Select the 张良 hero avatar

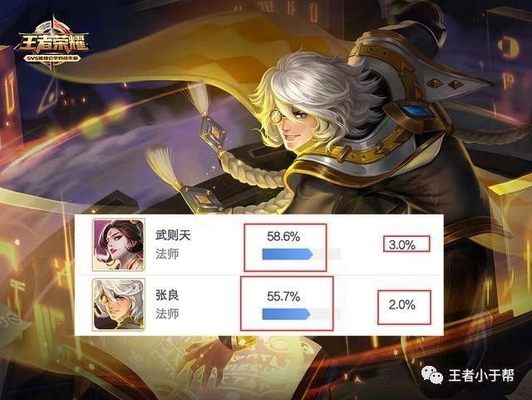(119, 304)
